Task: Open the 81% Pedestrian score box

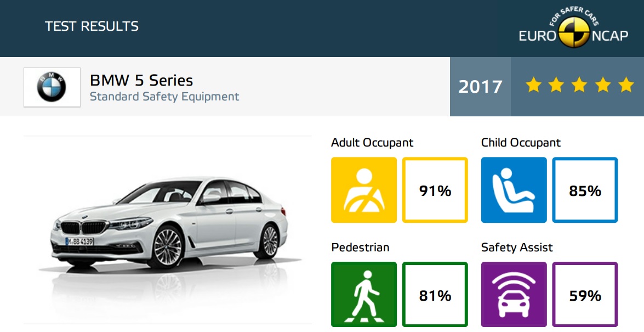Action: [435, 295]
